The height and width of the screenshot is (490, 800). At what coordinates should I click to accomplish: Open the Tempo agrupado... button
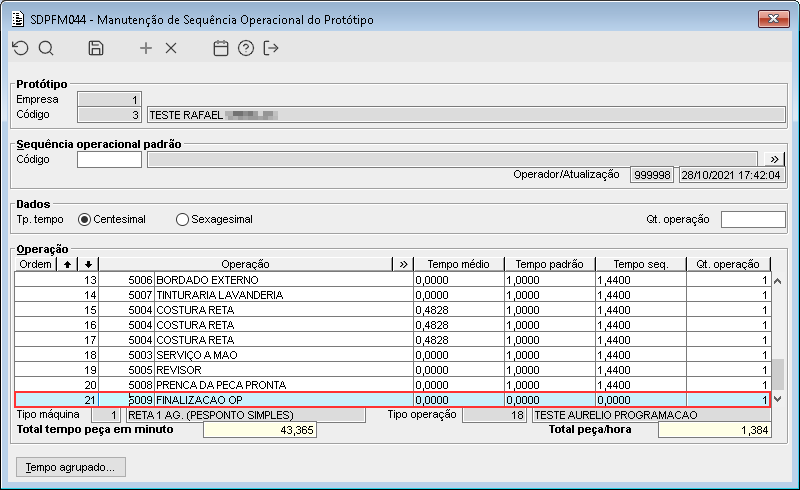coord(70,467)
